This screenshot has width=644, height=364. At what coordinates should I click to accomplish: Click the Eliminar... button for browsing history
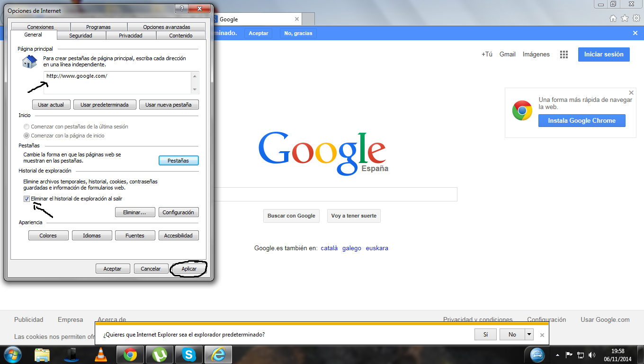click(135, 212)
